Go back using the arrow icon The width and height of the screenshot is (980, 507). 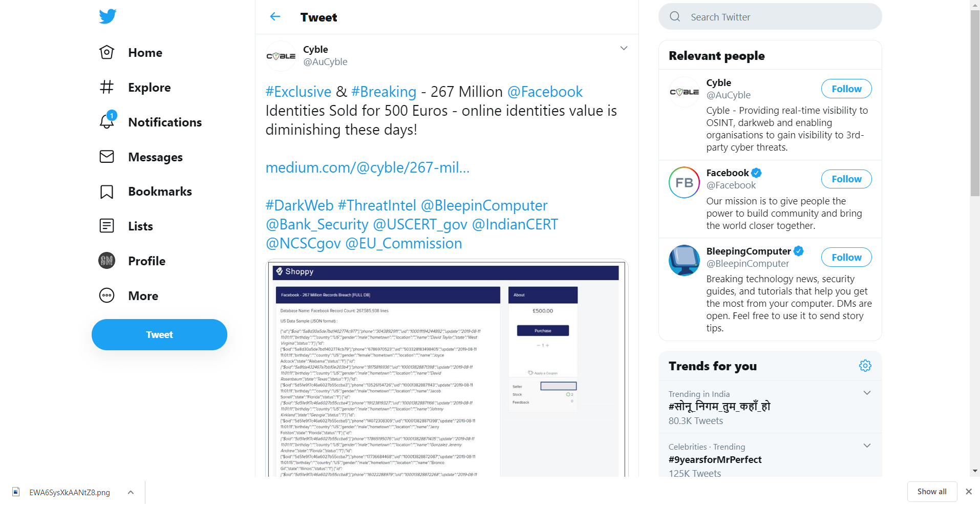point(275,17)
